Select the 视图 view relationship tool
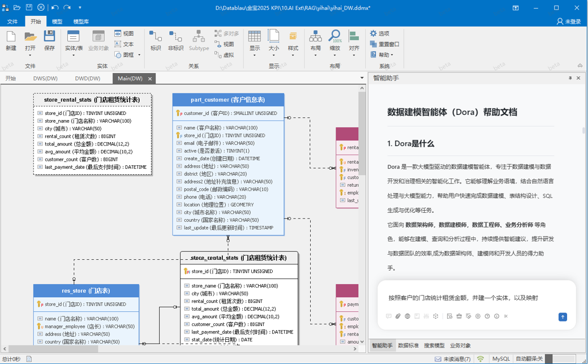 click(x=224, y=44)
